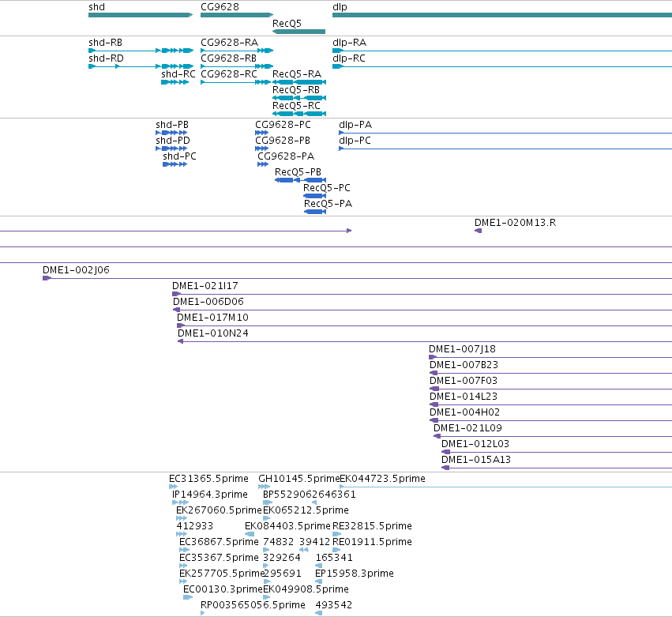
Task: Click the DME1-020M13.R clone label
Action: (515, 223)
